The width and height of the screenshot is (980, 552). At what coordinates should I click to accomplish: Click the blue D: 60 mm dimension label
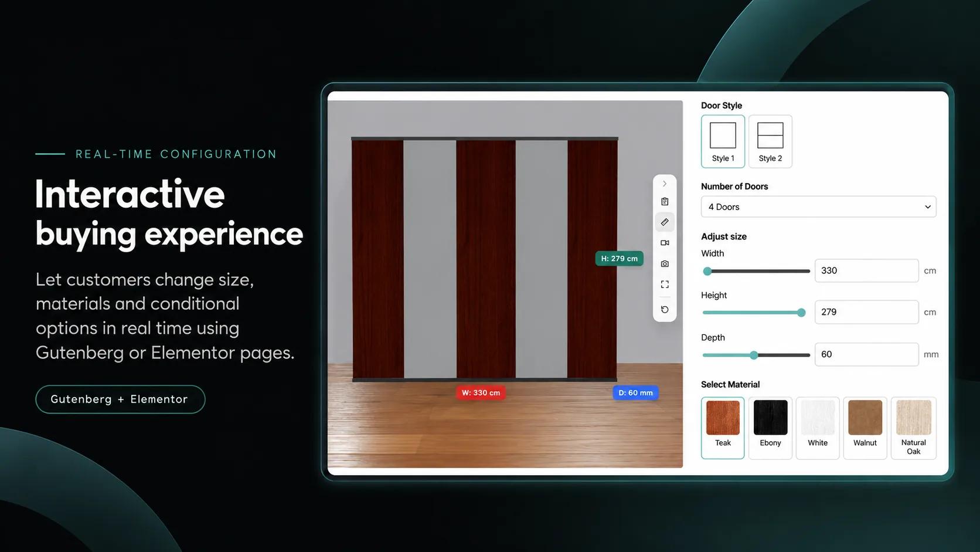[635, 393]
